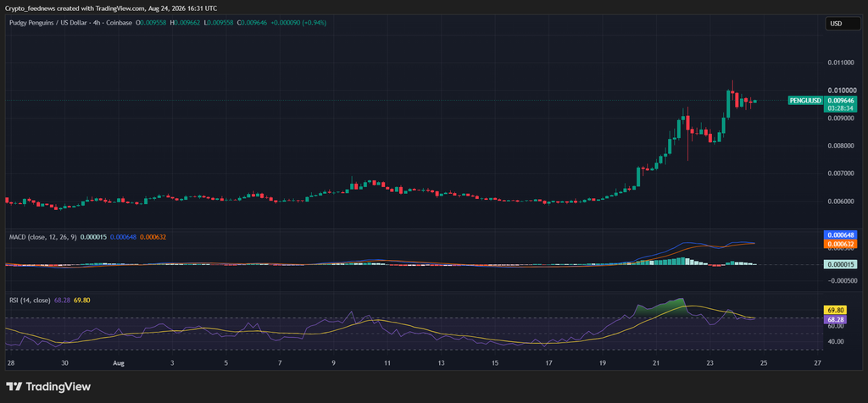
Task: Click the 17 date label on time axis
Action: 548,363
